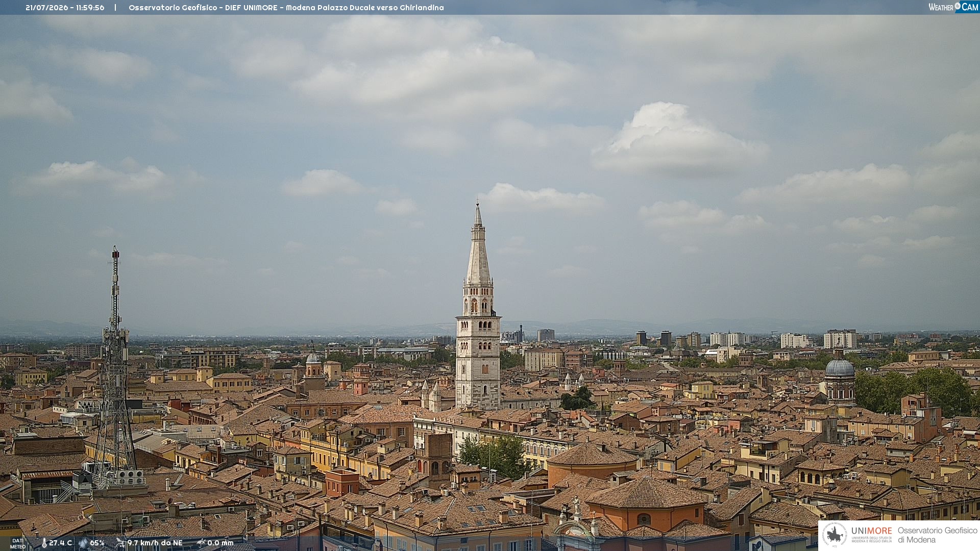
Task: Click the 'UNIMORE' wordmark in the banner
Action: tap(872, 531)
